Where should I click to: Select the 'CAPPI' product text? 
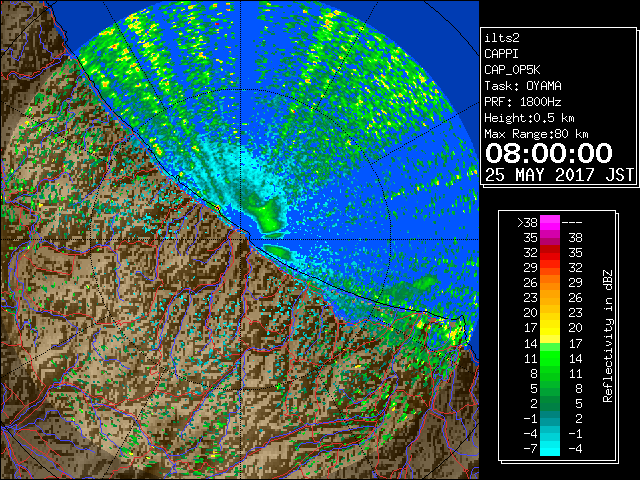(501, 54)
